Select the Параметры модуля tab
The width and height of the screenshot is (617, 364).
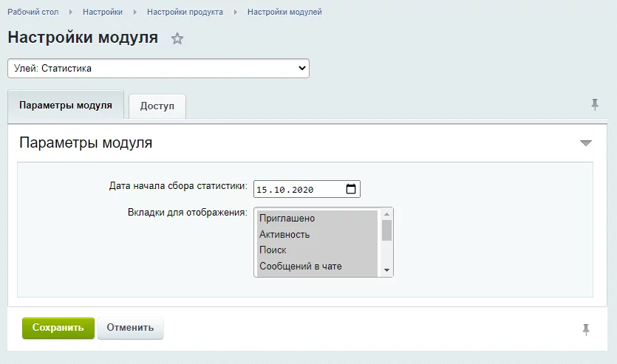point(66,106)
